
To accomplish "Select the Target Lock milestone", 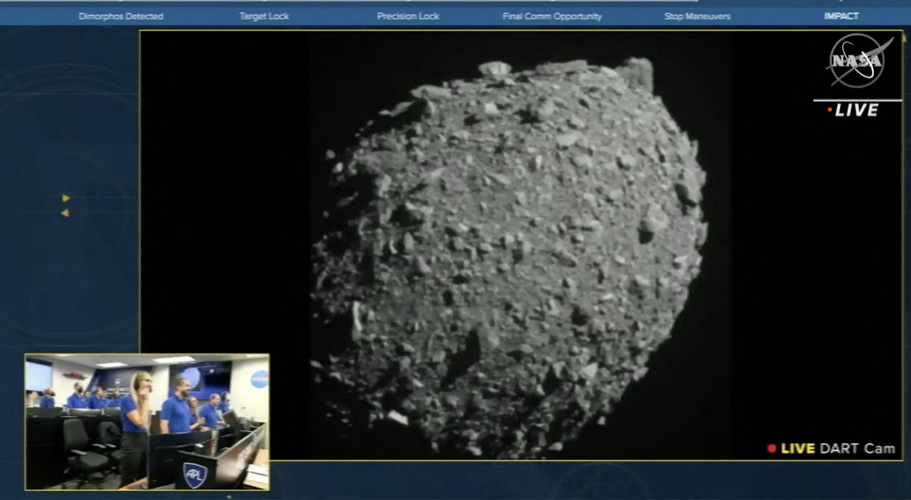I will (x=264, y=17).
